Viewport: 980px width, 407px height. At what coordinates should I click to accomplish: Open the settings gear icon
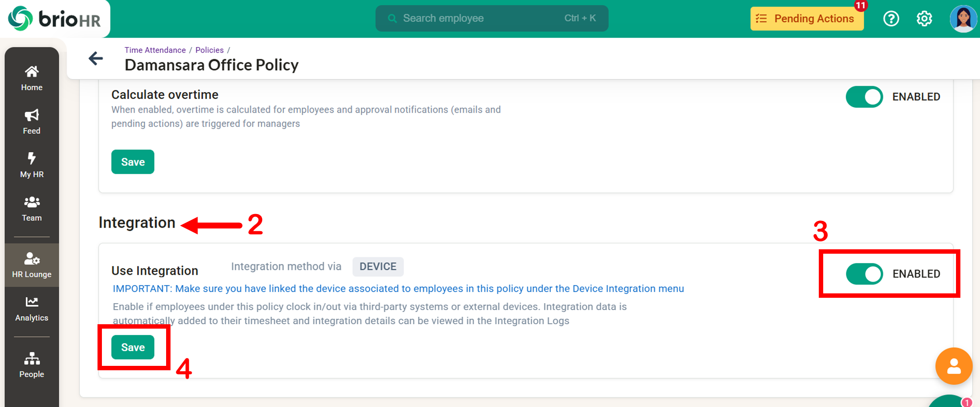click(924, 19)
